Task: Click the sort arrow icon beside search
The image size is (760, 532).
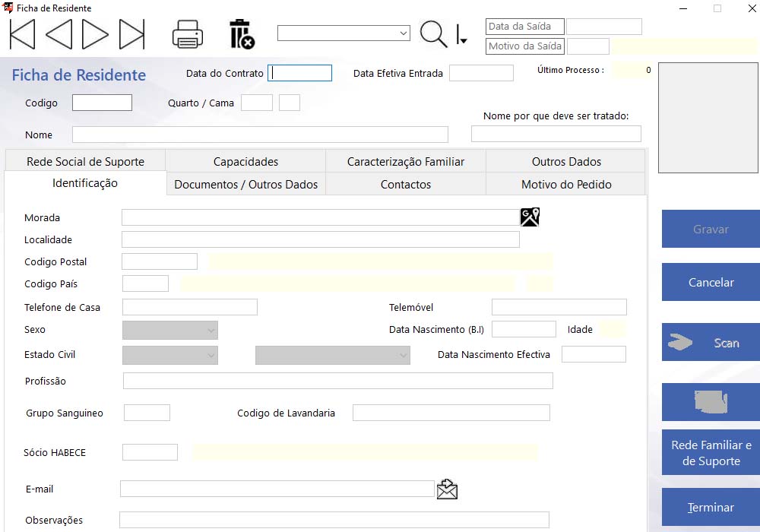Action: [x=461, y=34]
